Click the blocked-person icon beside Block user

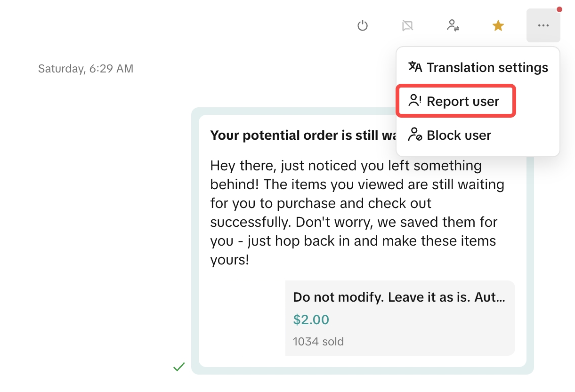tap(415, 135)
